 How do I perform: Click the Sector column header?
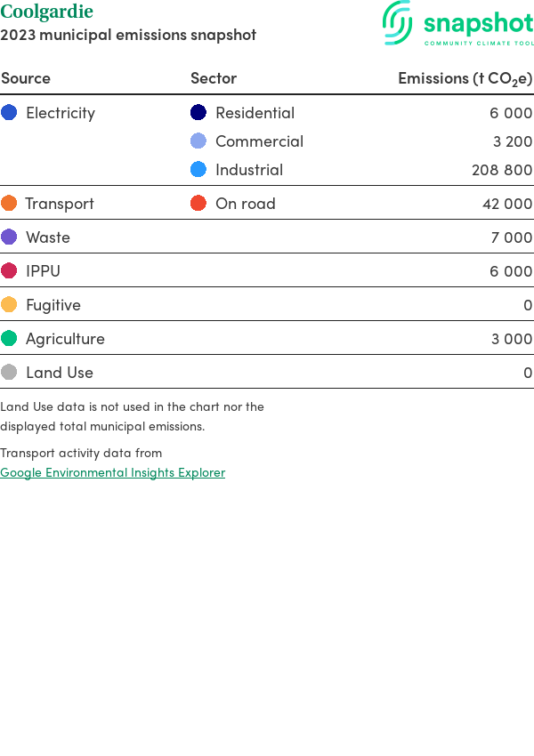(x=214, y=78)
